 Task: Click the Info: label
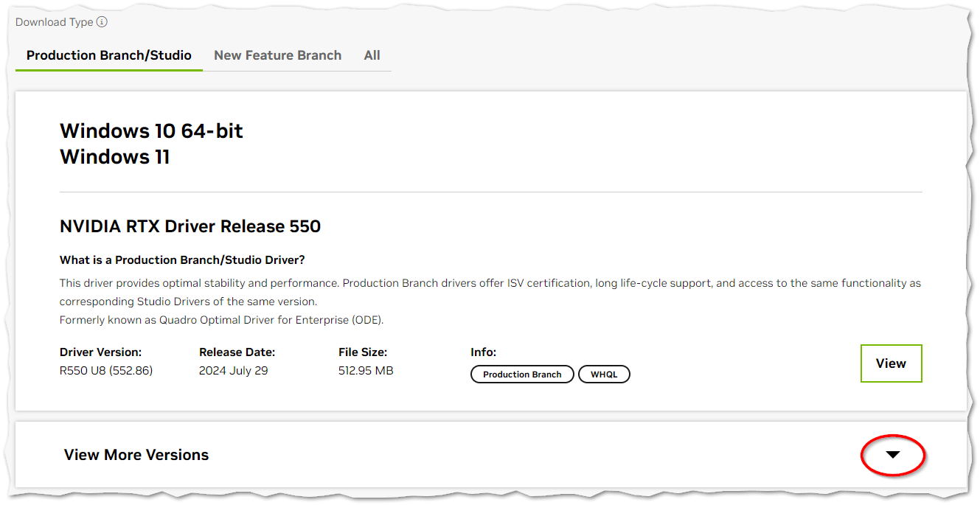click(484, 352)
